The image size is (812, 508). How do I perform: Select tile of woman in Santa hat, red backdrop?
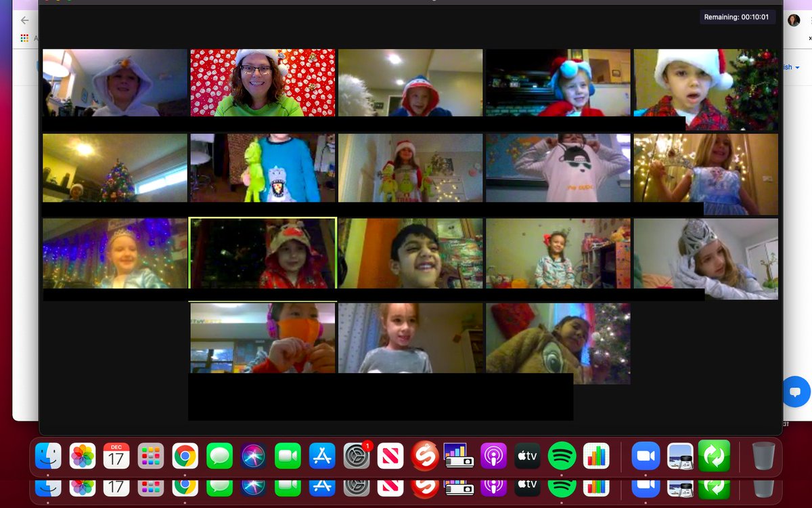[x=263, y=83]
